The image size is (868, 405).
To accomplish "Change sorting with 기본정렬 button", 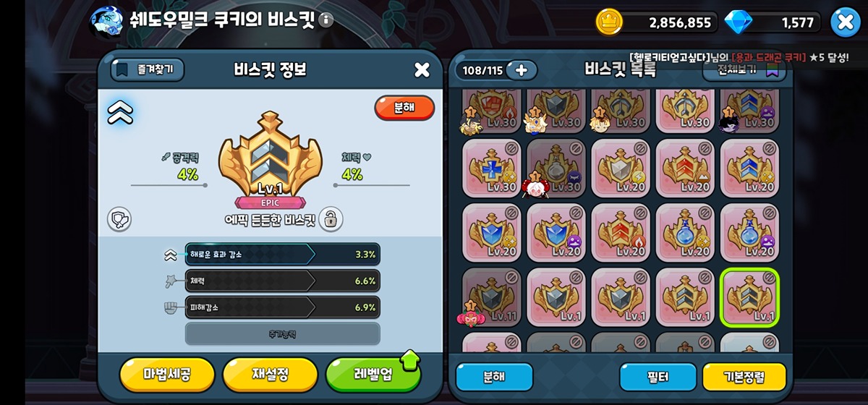I will tap(744, 377).
